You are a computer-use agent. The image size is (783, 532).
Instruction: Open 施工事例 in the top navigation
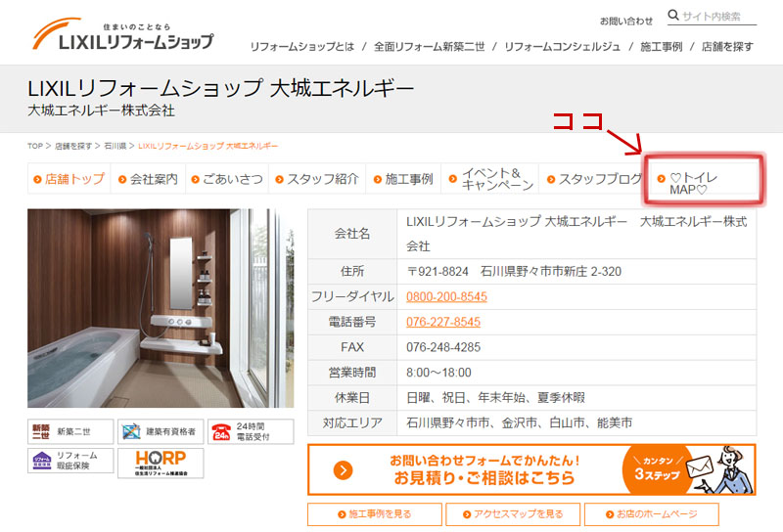[662, 46]
